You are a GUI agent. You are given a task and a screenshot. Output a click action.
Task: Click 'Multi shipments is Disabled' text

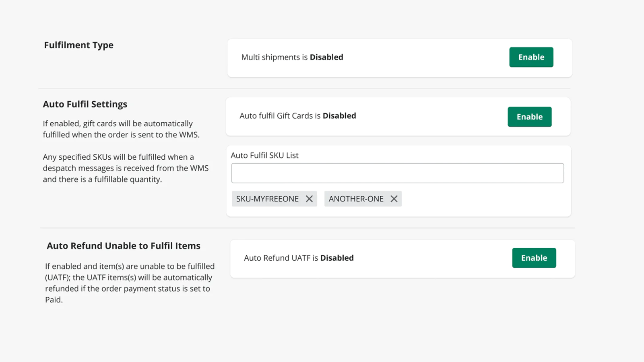click(292, 57)
